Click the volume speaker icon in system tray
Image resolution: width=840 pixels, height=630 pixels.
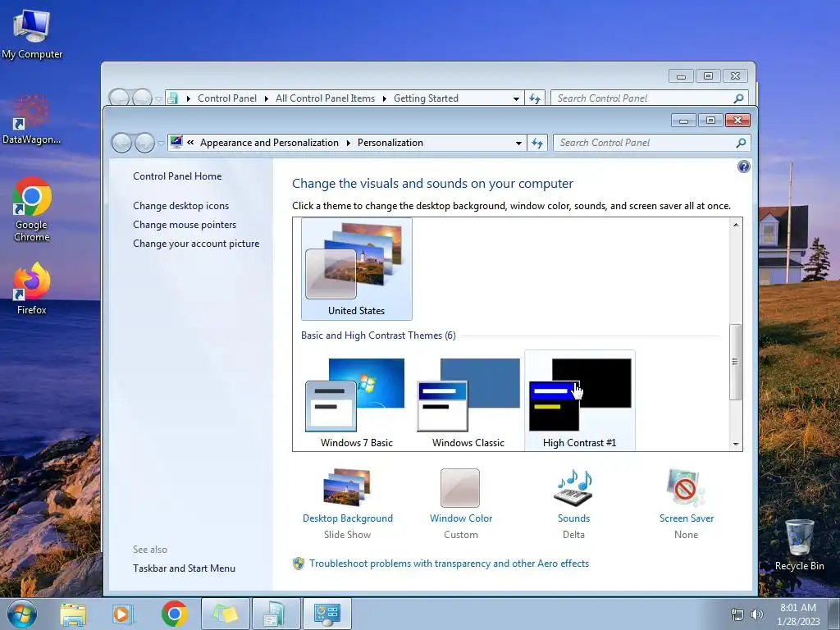(756, 614)
